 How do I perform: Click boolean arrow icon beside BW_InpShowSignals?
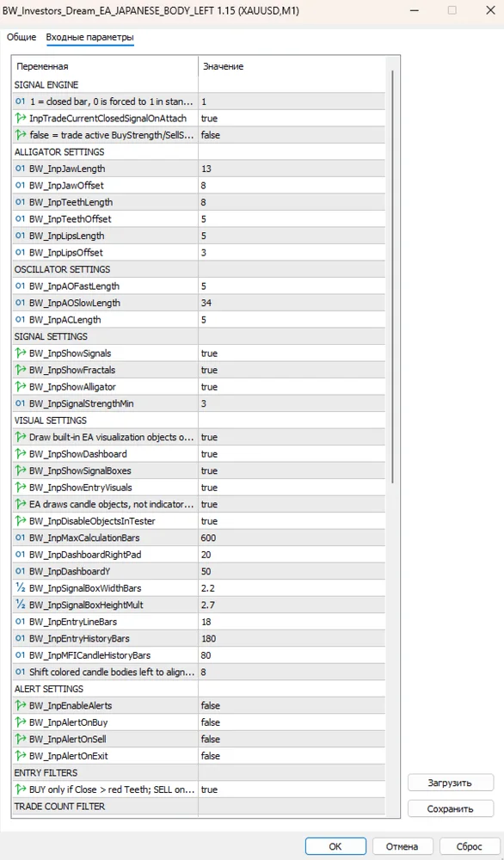21,353
